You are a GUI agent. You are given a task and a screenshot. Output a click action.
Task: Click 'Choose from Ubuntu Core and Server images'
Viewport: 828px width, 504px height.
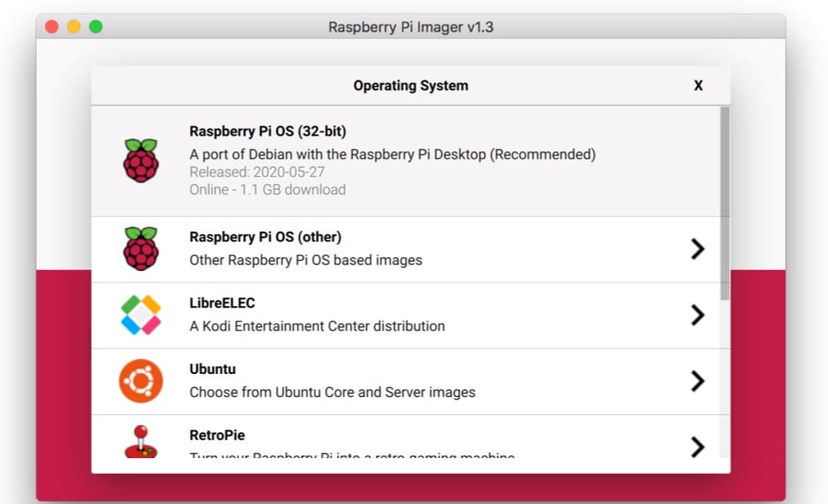tap(333, 392)
